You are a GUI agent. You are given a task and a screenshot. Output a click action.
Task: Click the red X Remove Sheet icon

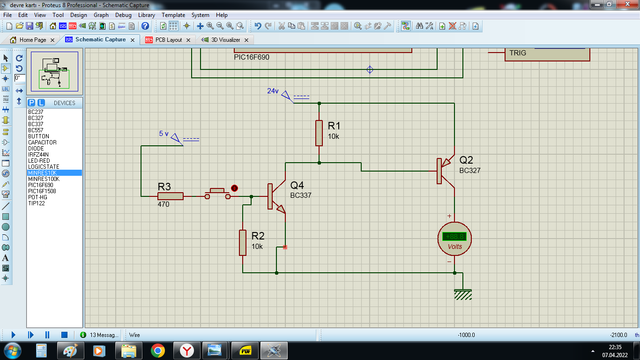point(452,26)
